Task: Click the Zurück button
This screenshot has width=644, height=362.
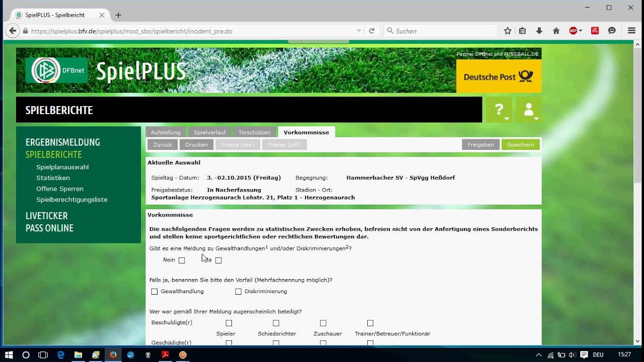Action: (x=163, y=145)
